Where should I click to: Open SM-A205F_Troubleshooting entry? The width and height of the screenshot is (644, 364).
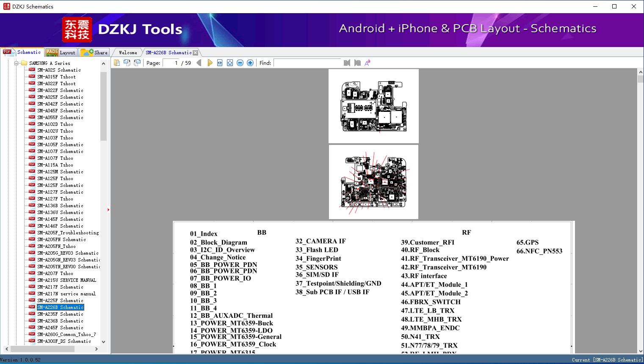68,233
